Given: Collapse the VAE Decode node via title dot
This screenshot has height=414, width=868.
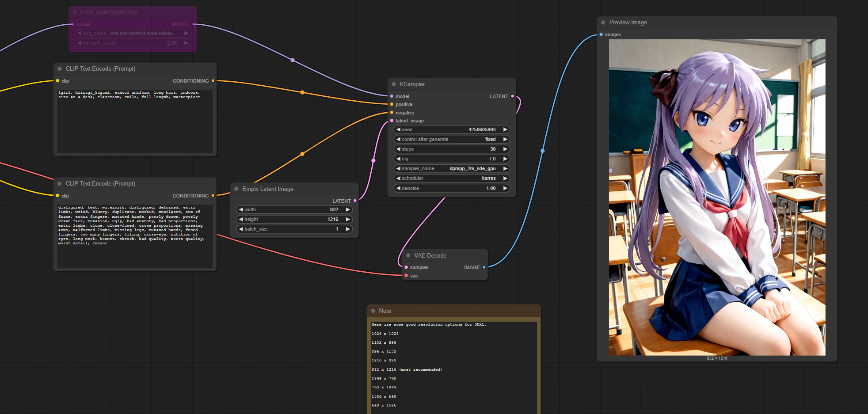Looking at the screenshot, I should point(408,255).
